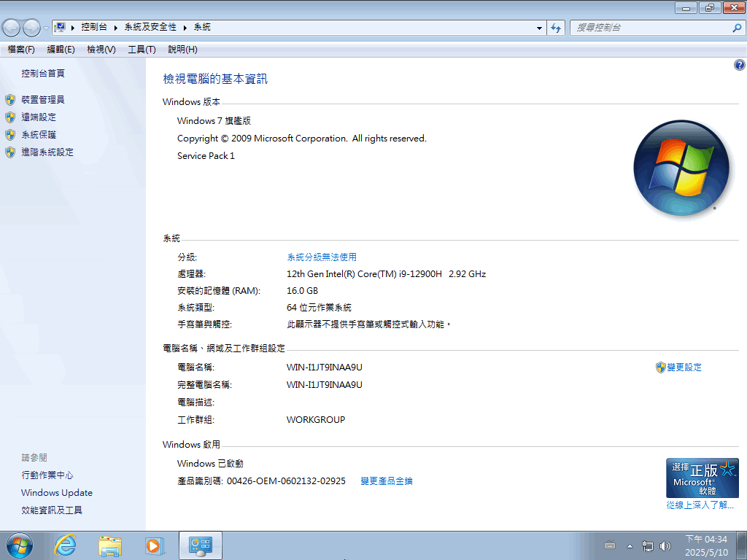Click the network icon in the system tray
The width and height of the screenshot is (747, 560).
click(x=648, y=545)
